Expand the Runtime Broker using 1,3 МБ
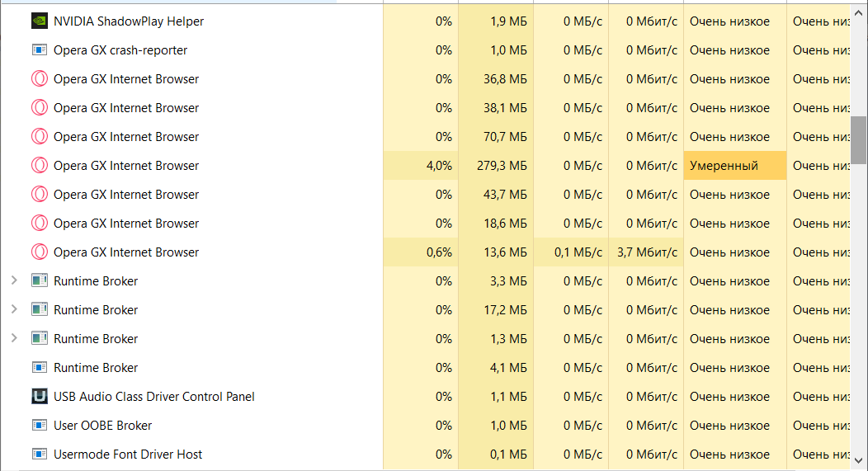The height and width of the screenshot is (471, 868). (x=14, y=339)
